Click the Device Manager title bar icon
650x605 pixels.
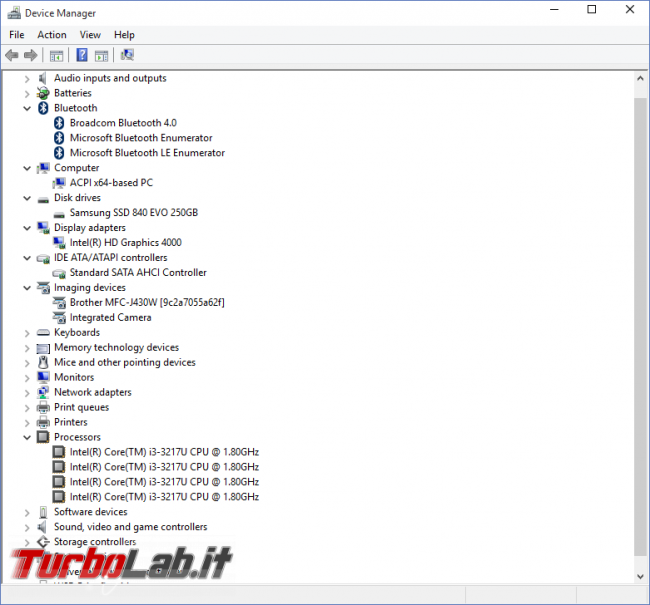[x=14, y=13]
